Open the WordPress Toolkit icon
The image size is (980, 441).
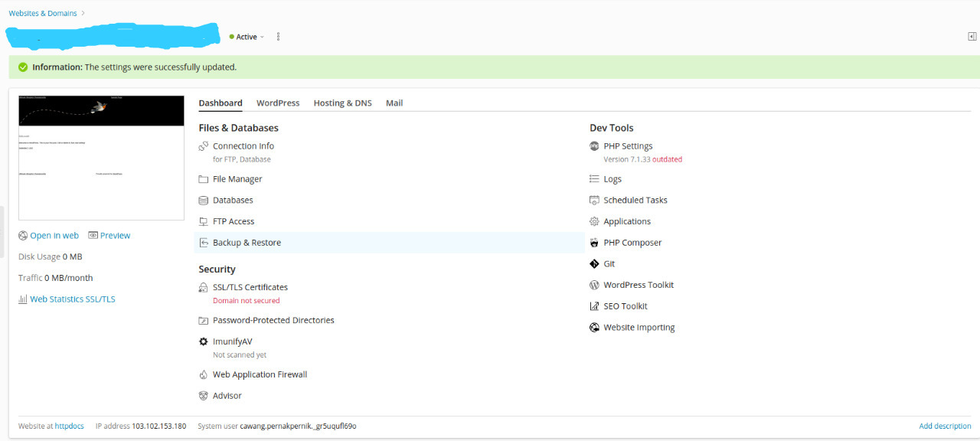[594, 285]
